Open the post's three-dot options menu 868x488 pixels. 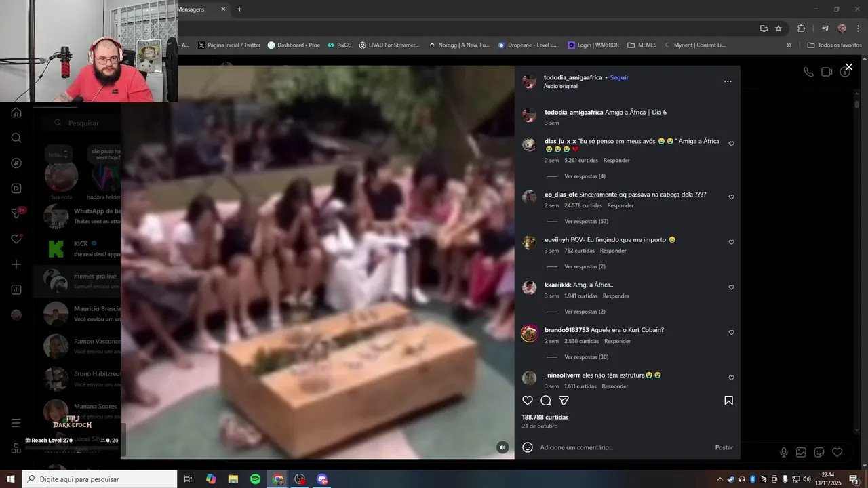click(728, 81)
